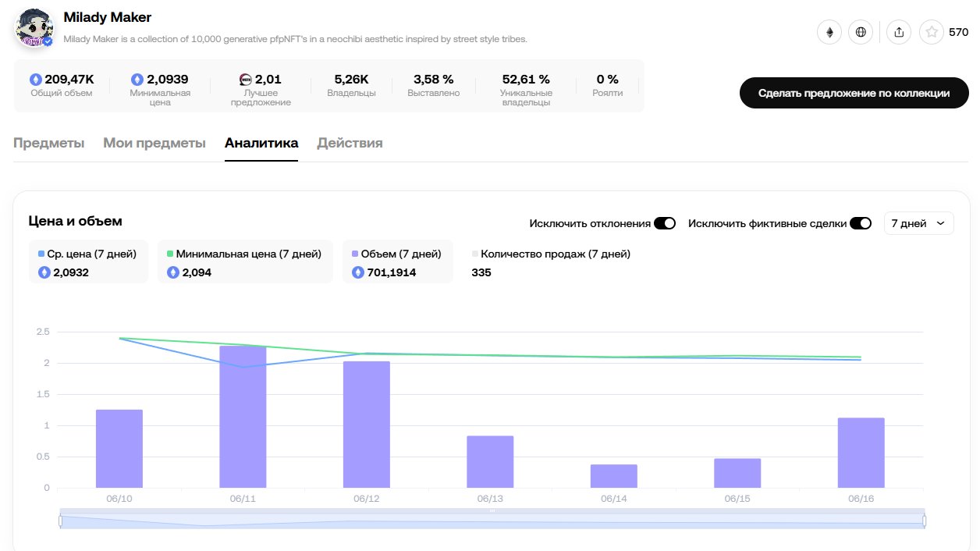Click the 06/10 volume bar
Image resolution: width=980 pixels, height=551 pixels.
click(x=119, y=449)
